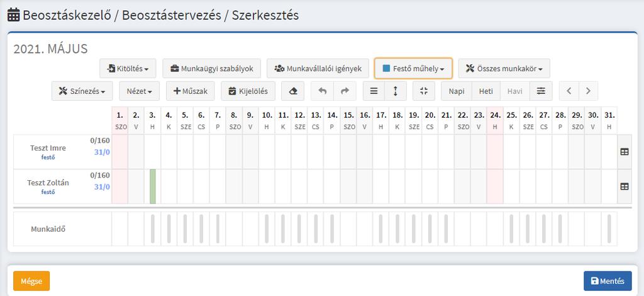The width and height of the screenshot is (644, 296).
Task: Open the Színezés menu
Action: pyautogui.click(x=82, y=91)
